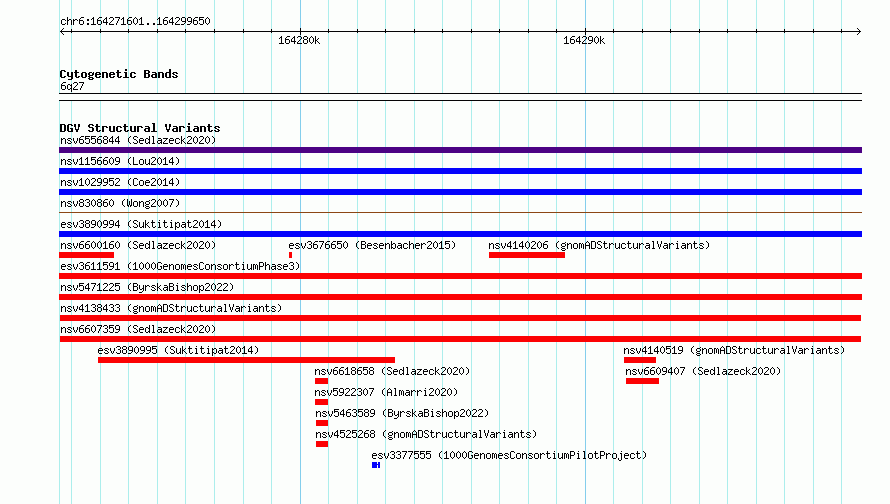Screen dimensions: 890x504
Task: Click the red nsv5471225 variant bar
Action: (460, 297)
